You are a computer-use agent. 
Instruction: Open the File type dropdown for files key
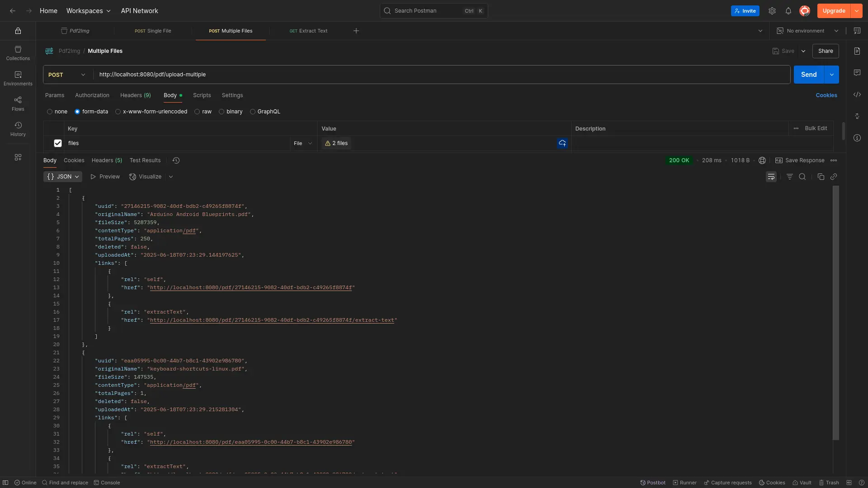[x=303, y=143]
